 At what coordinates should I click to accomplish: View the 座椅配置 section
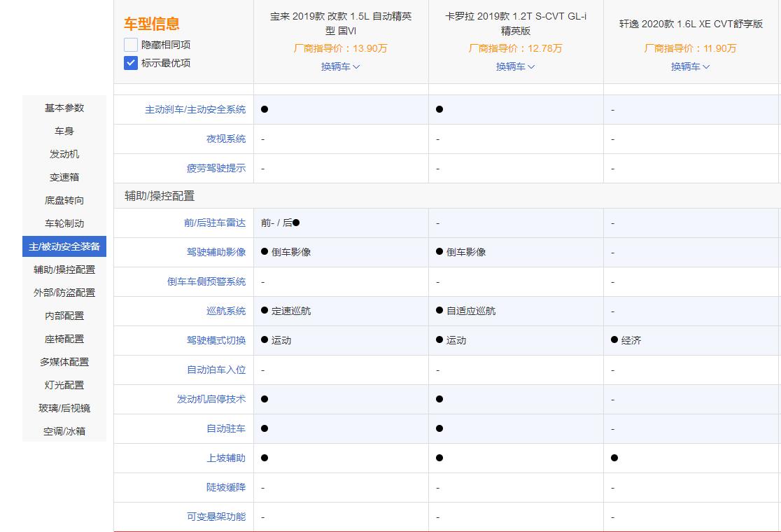tap(64, 339)
